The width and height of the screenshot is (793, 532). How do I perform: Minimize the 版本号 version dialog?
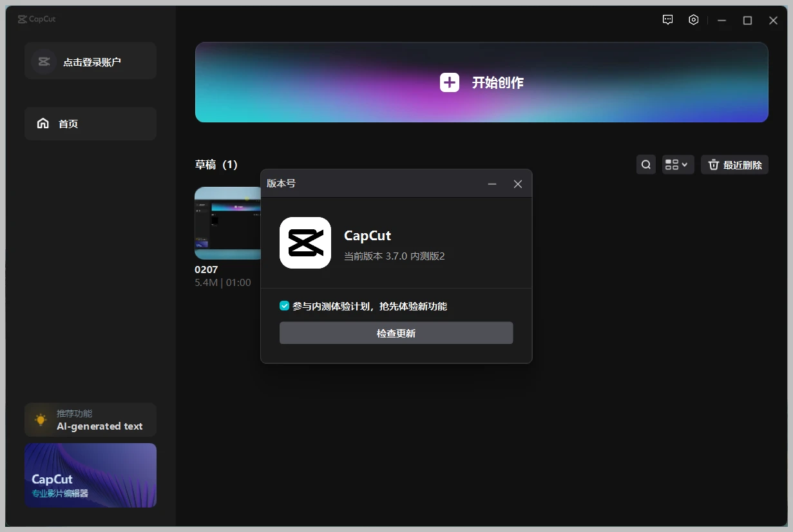point(492,184)
